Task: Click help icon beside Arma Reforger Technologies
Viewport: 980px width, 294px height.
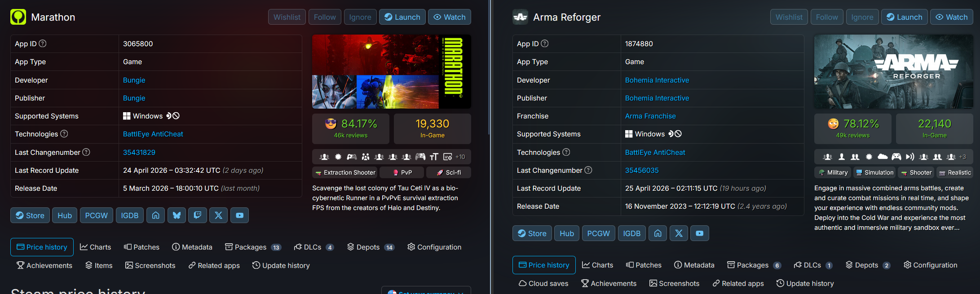Action: click(566, 152)
